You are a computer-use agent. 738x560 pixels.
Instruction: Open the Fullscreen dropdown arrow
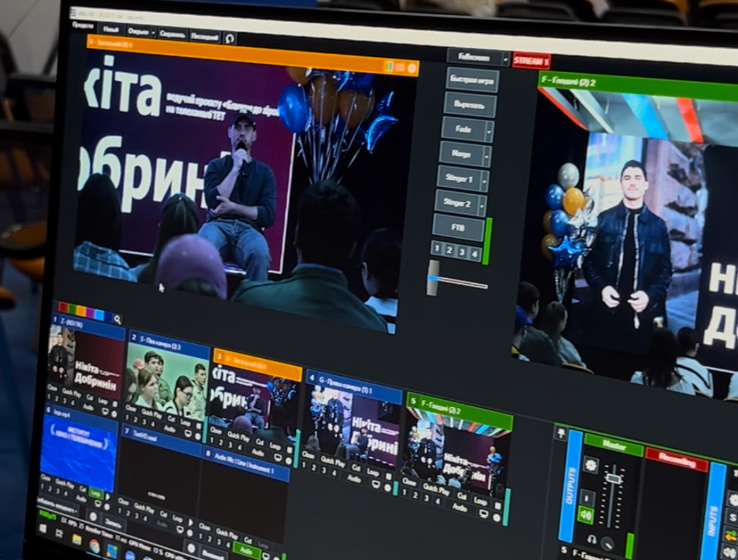click(x=505, y=59)
